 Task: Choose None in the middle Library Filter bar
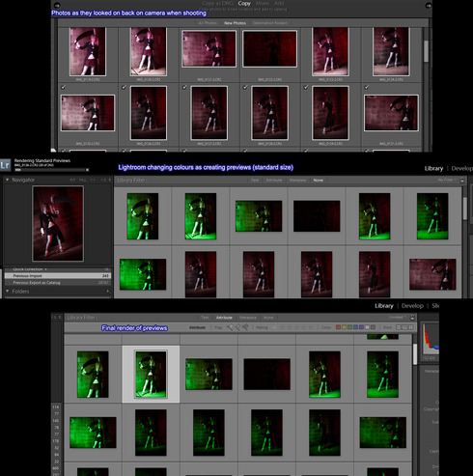point(319,181)
